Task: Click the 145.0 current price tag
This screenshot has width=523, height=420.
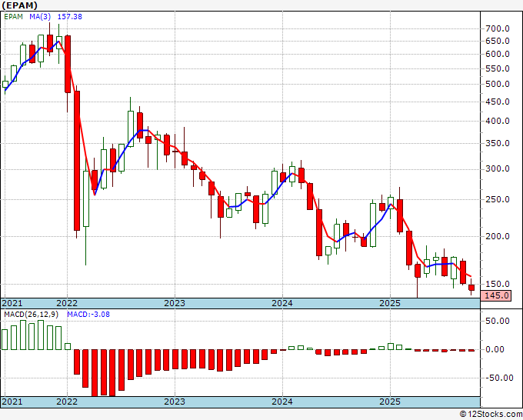Action: coord(496,295)
